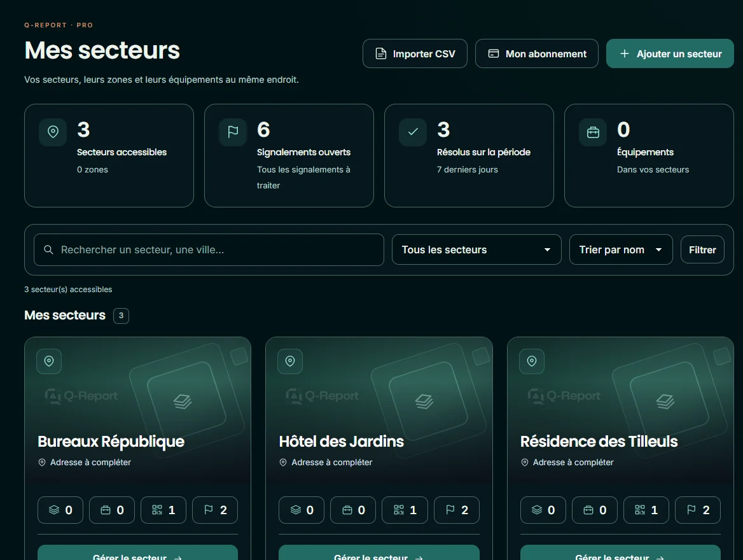
Task: Click the Filtrer button
Action: 702,249
